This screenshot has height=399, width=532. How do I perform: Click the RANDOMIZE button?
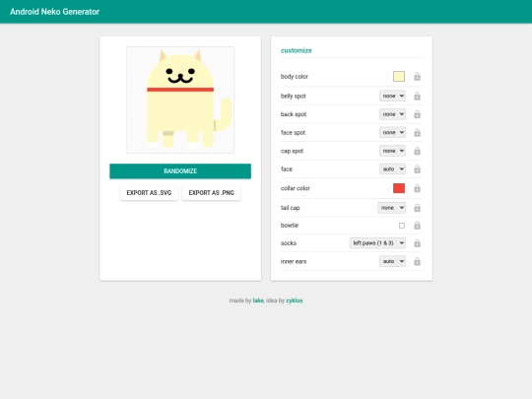180,171
